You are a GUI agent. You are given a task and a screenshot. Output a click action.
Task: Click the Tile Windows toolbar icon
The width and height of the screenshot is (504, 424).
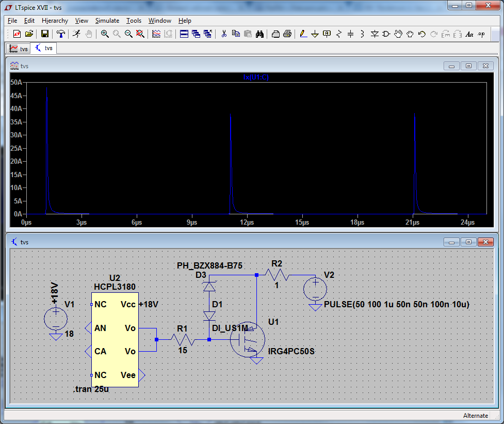tap(184, 34)
